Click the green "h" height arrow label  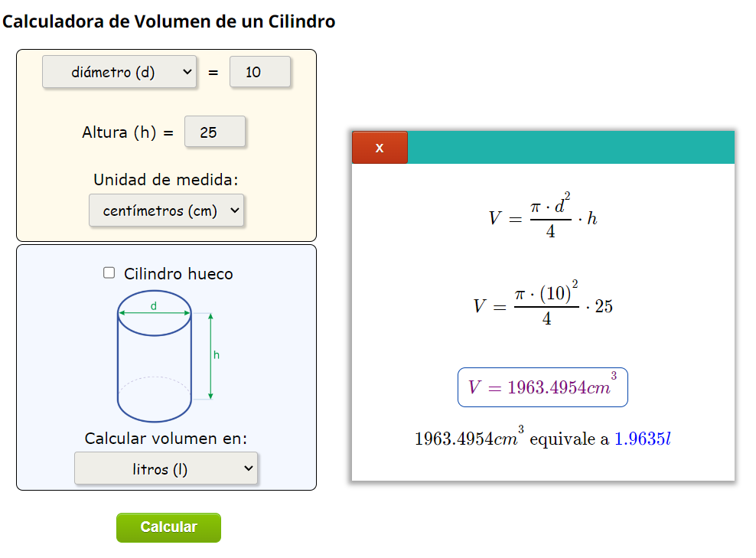(x=216, y=355)
